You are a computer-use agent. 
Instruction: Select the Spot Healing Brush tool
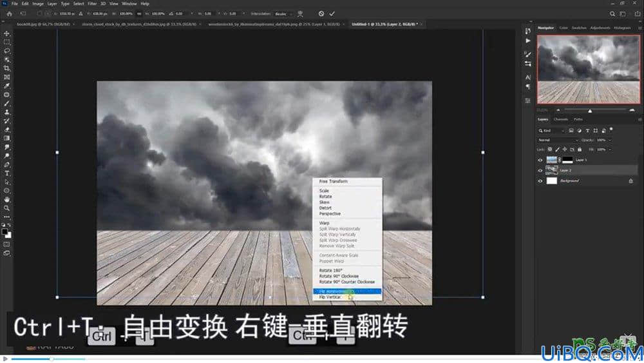tap(6, 95)
